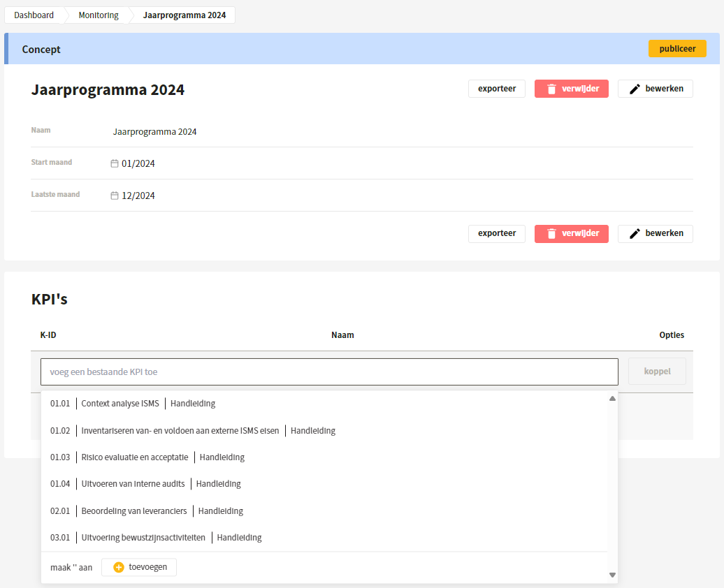The height and width of the screenshot is (588, 724).
Task: Click the KPI's section heading
Action: coord(50,299)
